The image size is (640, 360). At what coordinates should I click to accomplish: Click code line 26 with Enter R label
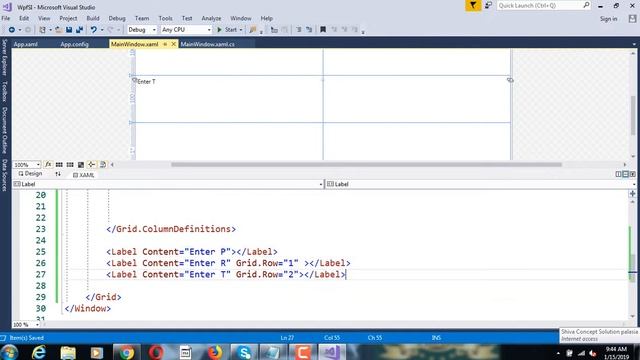[228, 263]
